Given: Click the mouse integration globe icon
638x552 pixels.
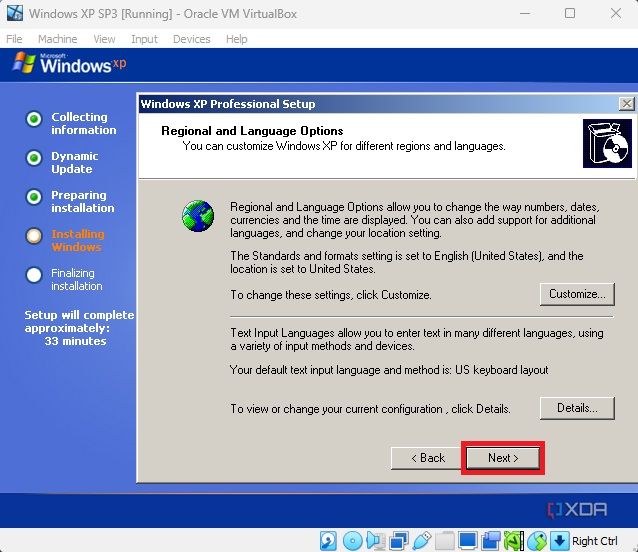Looking at the screenshot, I should tap(537, 541).
